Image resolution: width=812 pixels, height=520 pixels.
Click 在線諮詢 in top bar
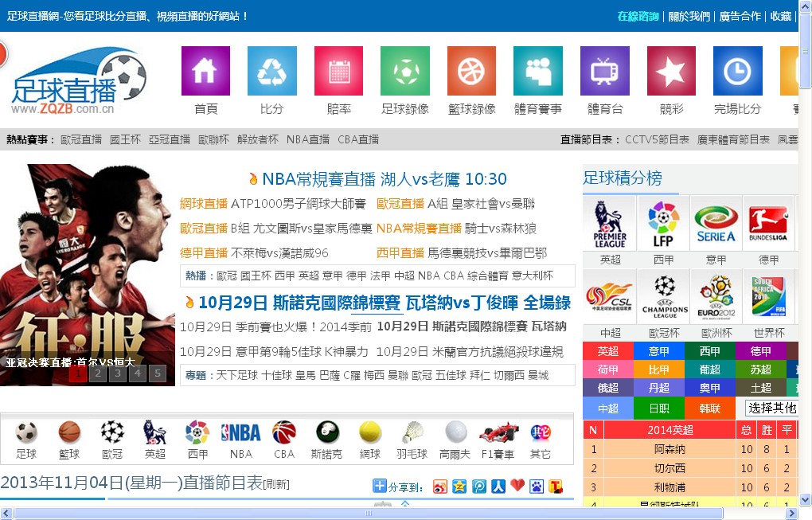point(638,16)
